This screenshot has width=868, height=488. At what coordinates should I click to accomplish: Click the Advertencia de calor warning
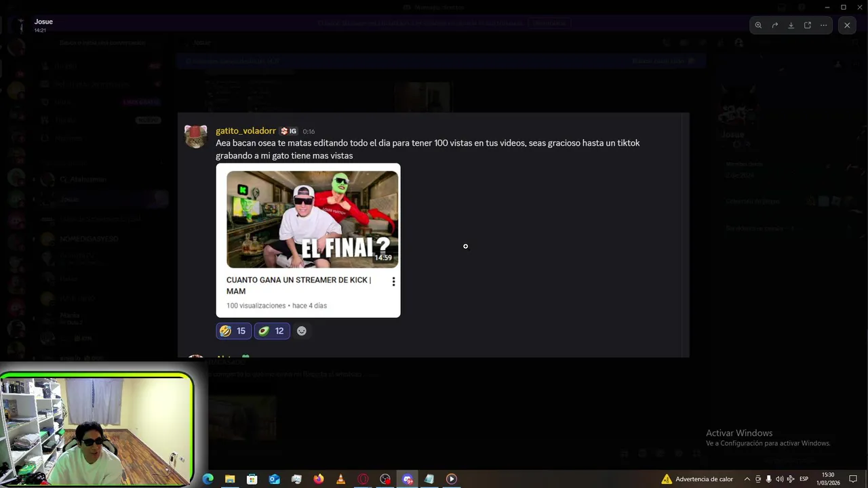pos(697,479)
